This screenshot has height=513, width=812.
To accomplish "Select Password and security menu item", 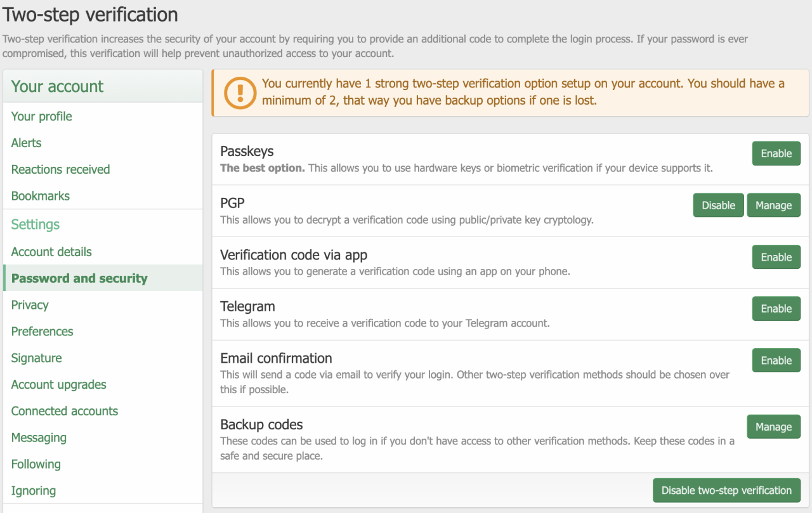I will [x=79, y=278].
